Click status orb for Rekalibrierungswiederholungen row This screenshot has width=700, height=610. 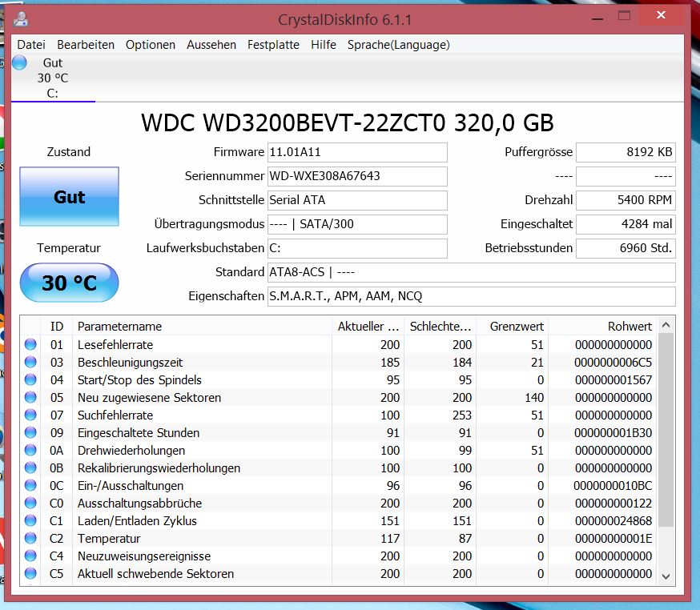click(x=30, y=468)
